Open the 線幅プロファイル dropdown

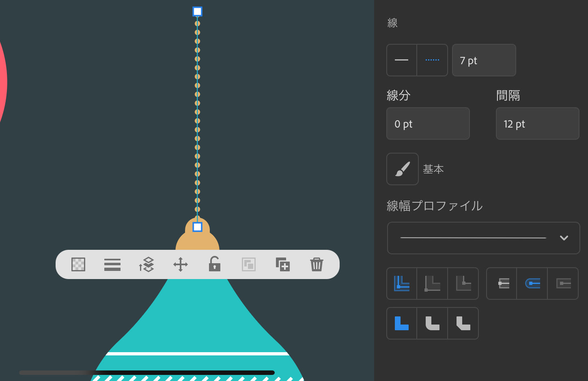483,238
